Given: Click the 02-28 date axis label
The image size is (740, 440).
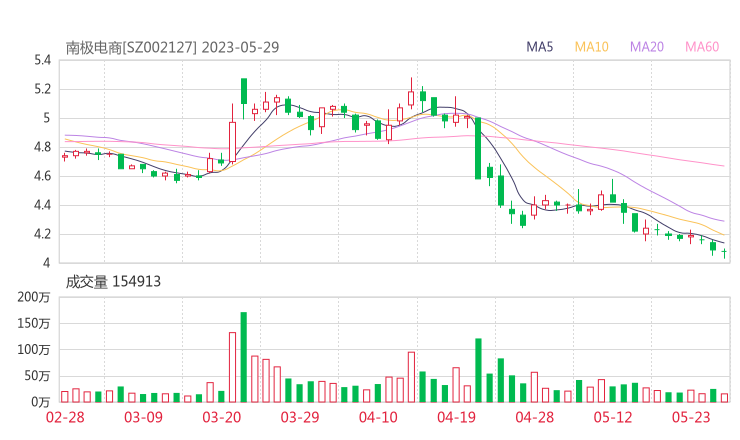Looking at the screenshot, I should click(65, 417).
